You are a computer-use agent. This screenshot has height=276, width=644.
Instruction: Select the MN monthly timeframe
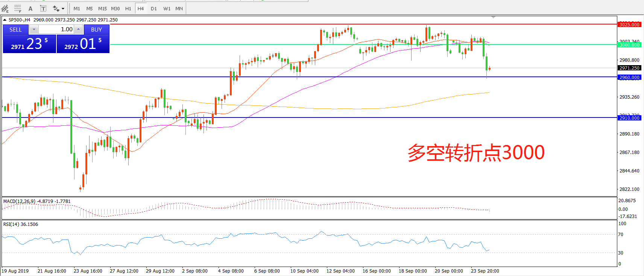tap(179, 8)
